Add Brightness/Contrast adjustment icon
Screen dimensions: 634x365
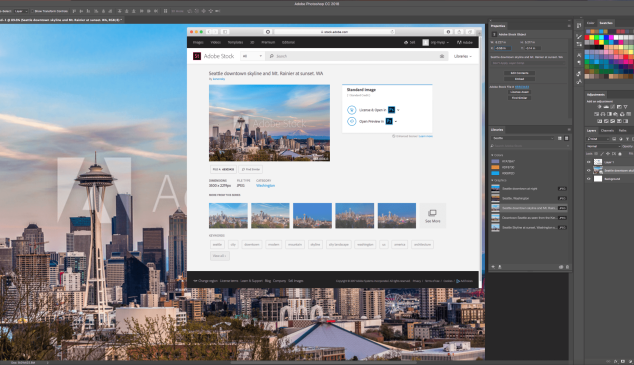coord(599,107)
